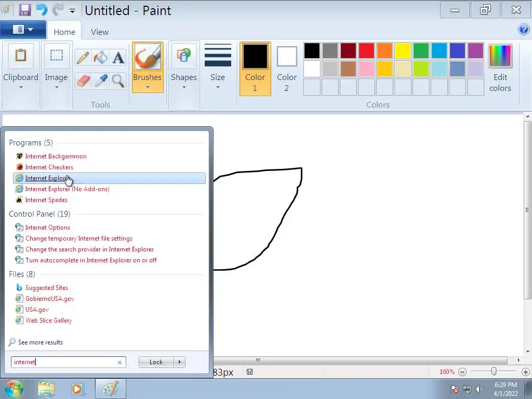This screenshot has width=532, height=399.
Task: Select the Magnifier tool
Action: 118,81
